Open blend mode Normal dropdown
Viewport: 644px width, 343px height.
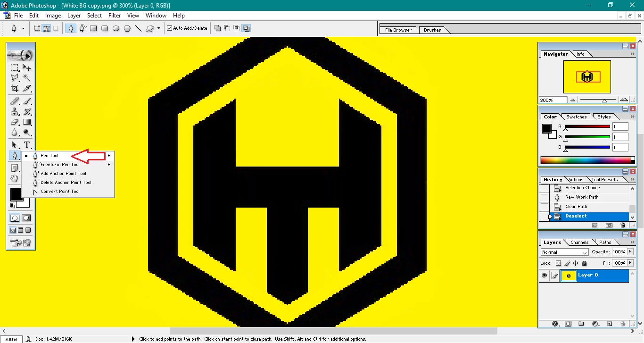point(564,252)
